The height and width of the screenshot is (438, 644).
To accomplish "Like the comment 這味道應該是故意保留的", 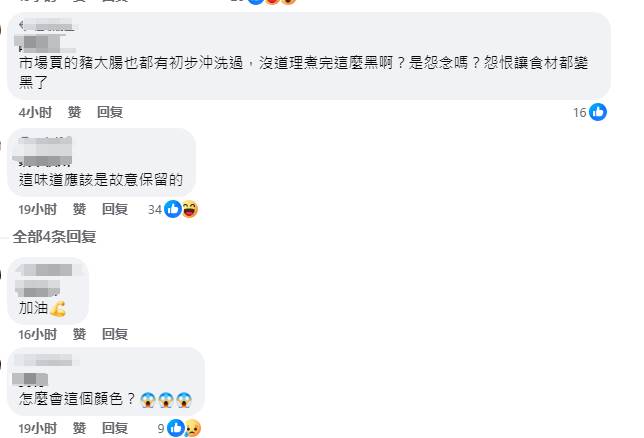I will [79, 209].
